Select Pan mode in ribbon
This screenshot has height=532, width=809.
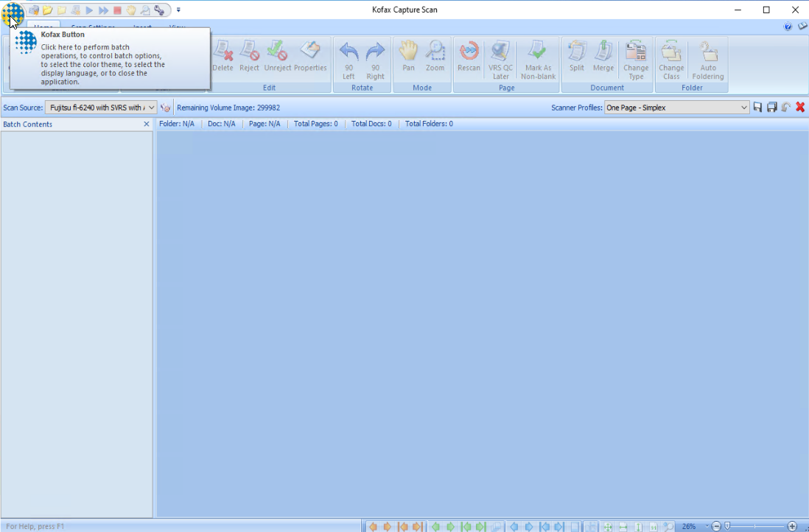point(408,57)
